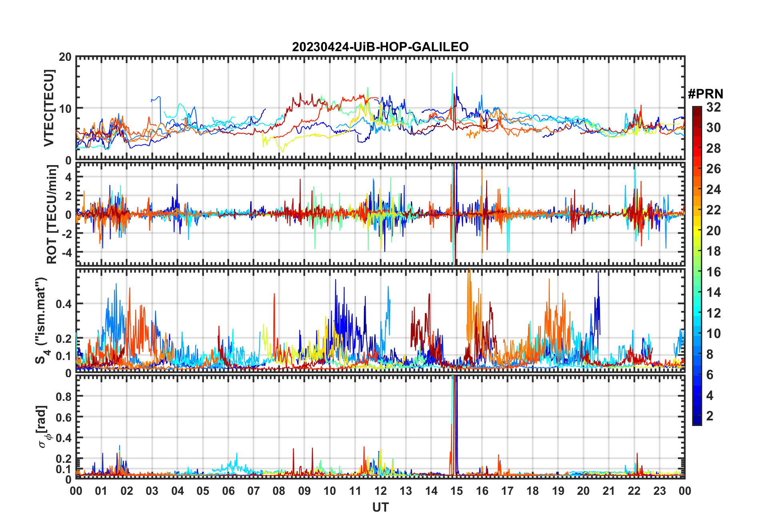Click the 22 tick label on UT axis

point(634,491)
